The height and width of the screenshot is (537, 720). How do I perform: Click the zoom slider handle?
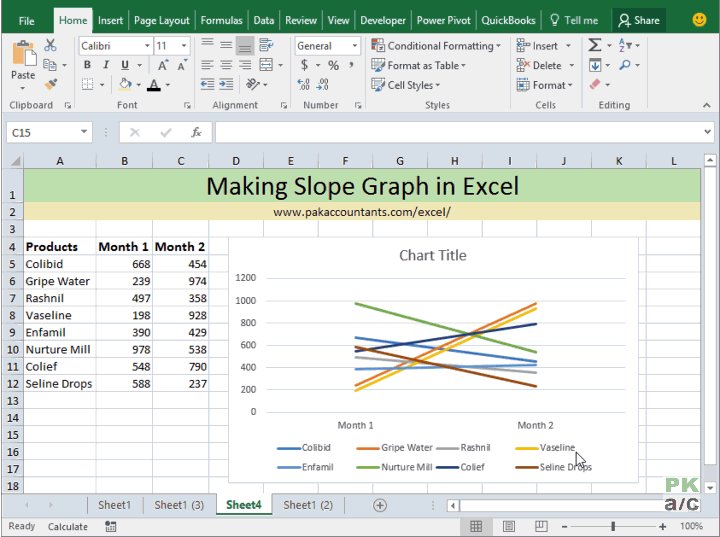pyautogui.click(x=613, y=526)
